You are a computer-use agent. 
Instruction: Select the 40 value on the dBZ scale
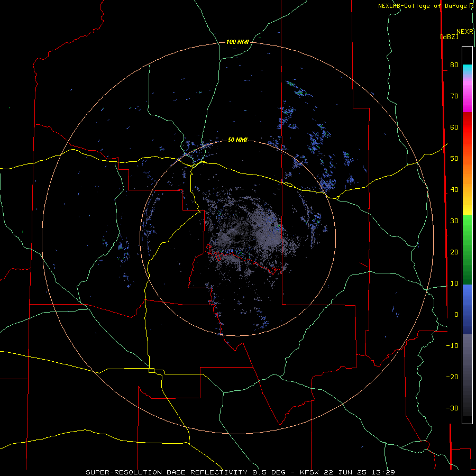[x=454, y=190]
